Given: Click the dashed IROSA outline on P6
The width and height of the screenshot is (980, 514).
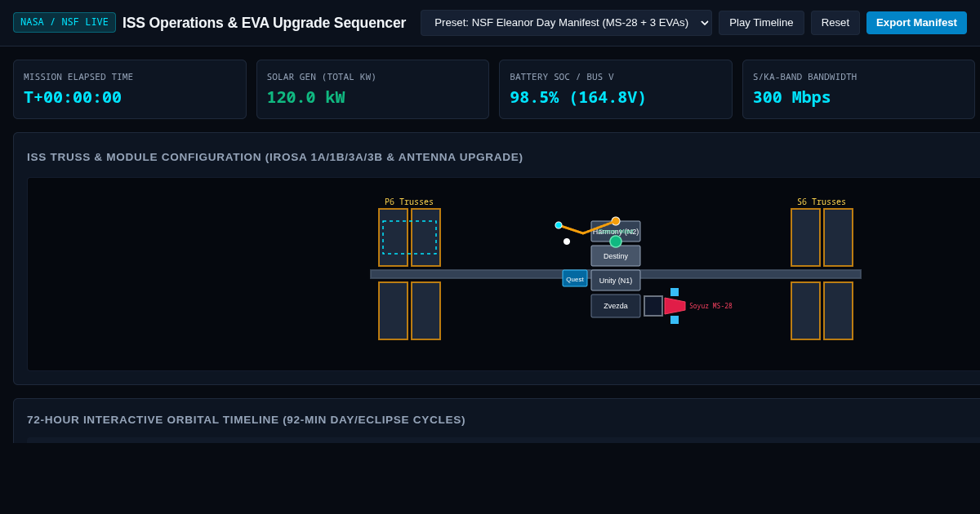Looking at the screenshot, I should point(409,237).
